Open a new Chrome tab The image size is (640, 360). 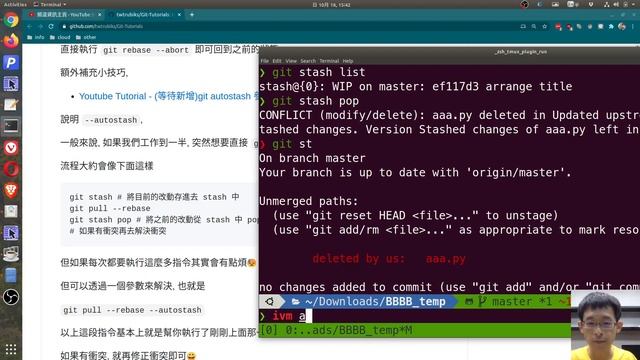pos(192,14)
